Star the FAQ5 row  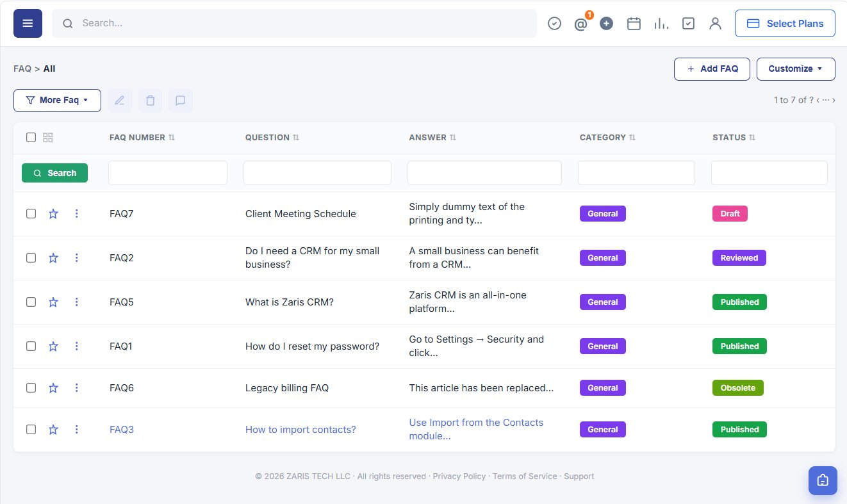[53, 302]
